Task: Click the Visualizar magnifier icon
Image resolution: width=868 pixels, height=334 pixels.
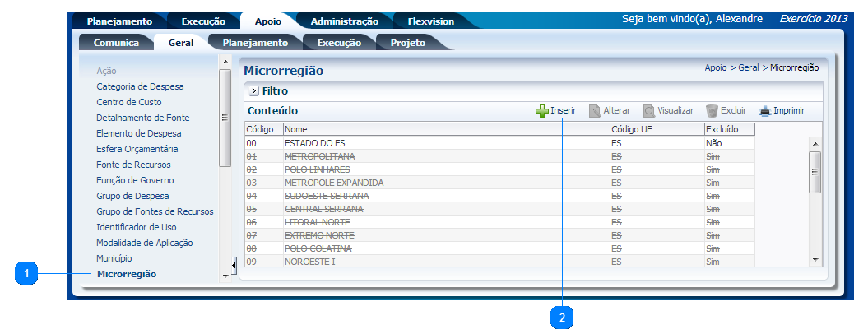Action: point(649,110)
